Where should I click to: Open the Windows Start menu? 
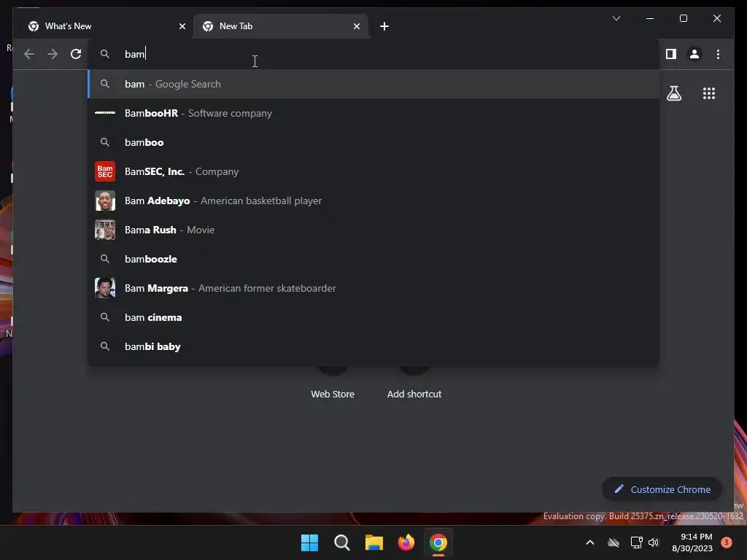(309, 542)
